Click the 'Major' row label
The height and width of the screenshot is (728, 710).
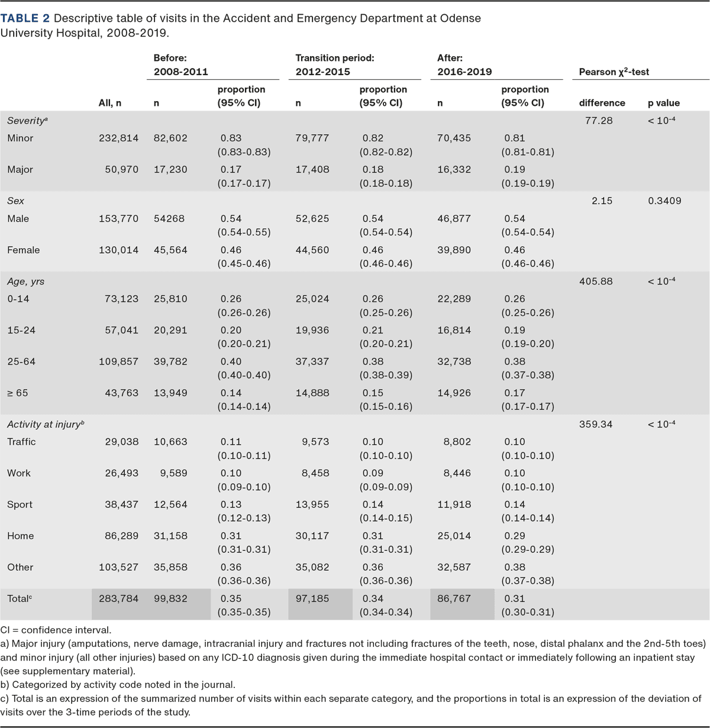point(20,170)
